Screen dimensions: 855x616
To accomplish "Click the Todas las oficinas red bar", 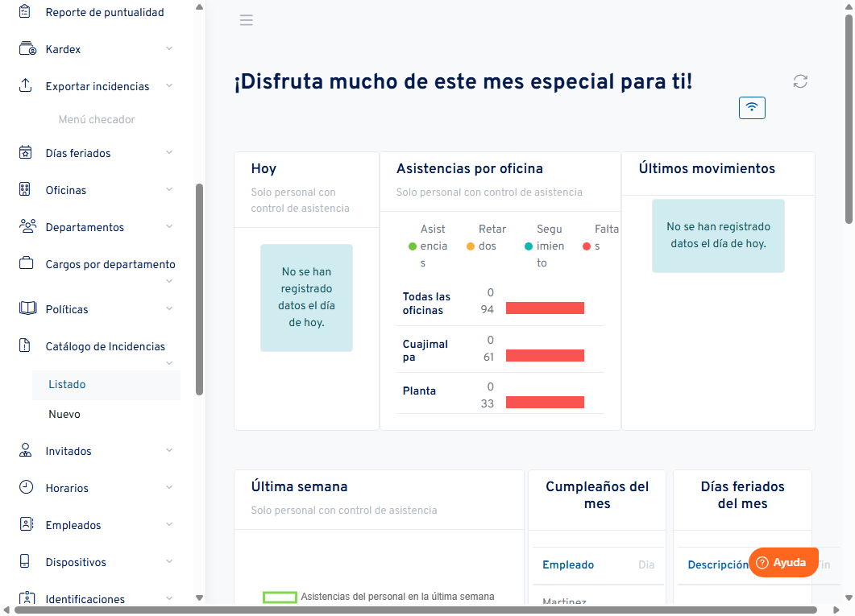I will point(545,308).
